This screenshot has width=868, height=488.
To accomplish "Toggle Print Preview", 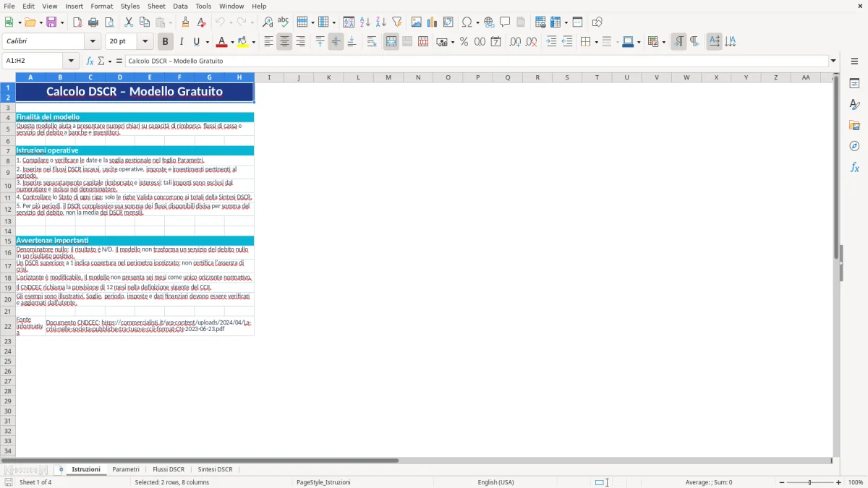I will pos(109,22).
